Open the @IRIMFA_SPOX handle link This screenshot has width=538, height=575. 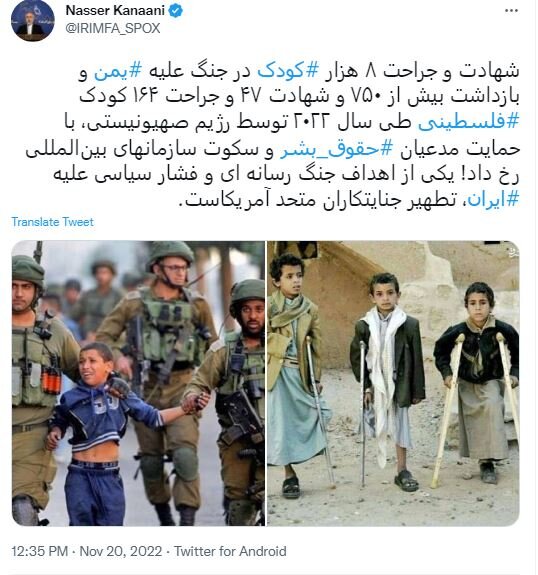(113, 28)
